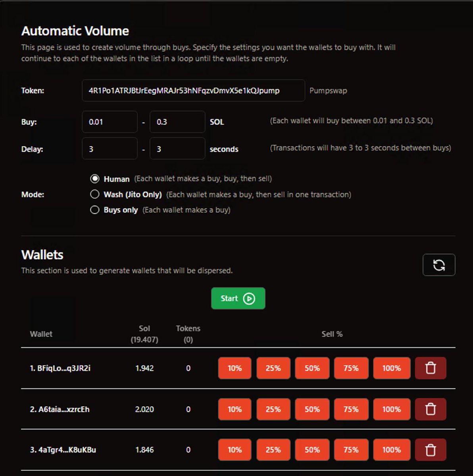Click the 2.020 SOL balance cell
The width and height of the screenshot is (473, 476).
pyautogui.click(x=144, y=409)
